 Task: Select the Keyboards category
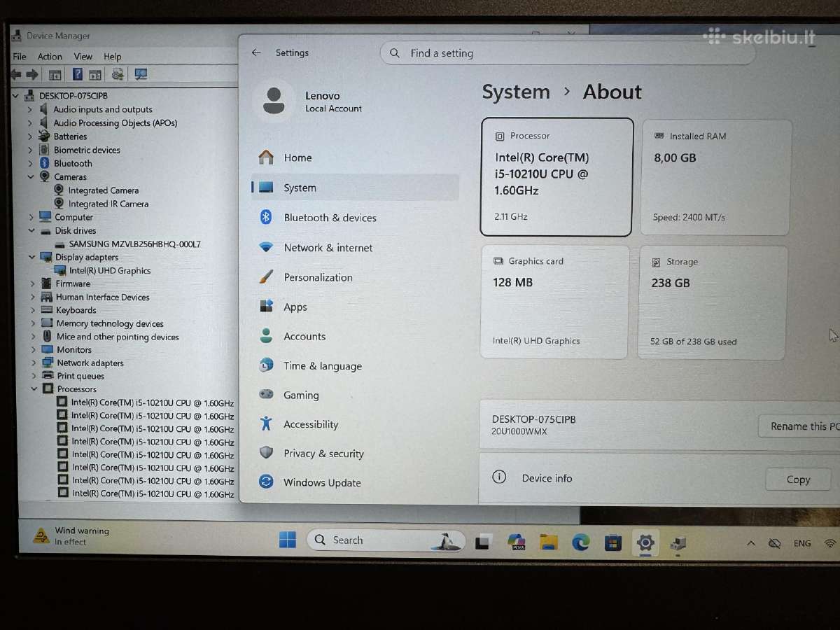(76, 310)
